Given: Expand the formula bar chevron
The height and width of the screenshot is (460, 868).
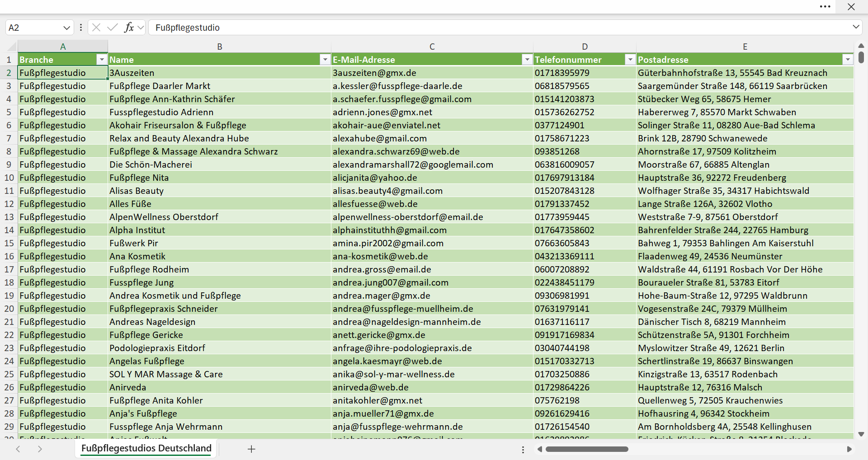Looking at the screenshot, I should coord(856,27).
